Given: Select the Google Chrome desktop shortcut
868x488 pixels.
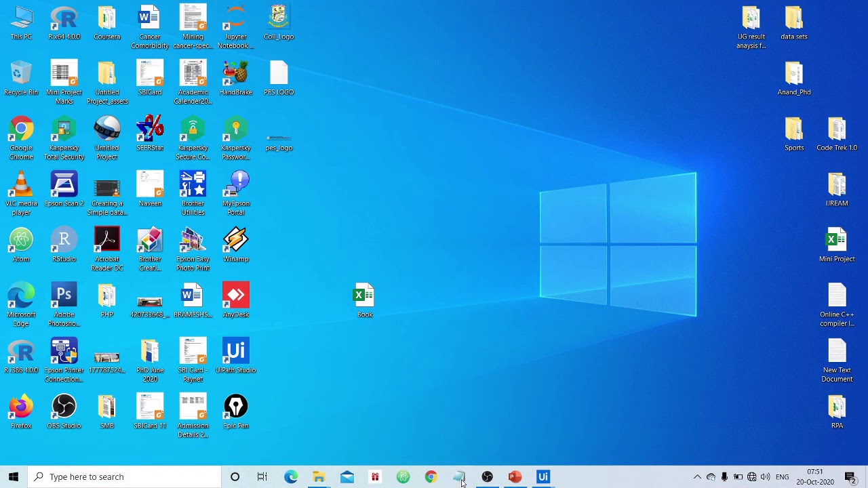Looking at the screenshot, I should [x=21, y=139].
